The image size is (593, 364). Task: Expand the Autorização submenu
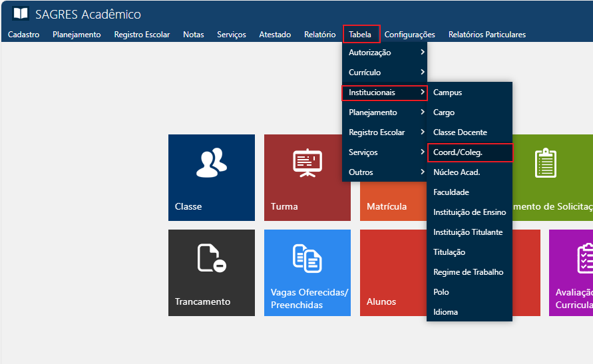click(x=384, y=53)
